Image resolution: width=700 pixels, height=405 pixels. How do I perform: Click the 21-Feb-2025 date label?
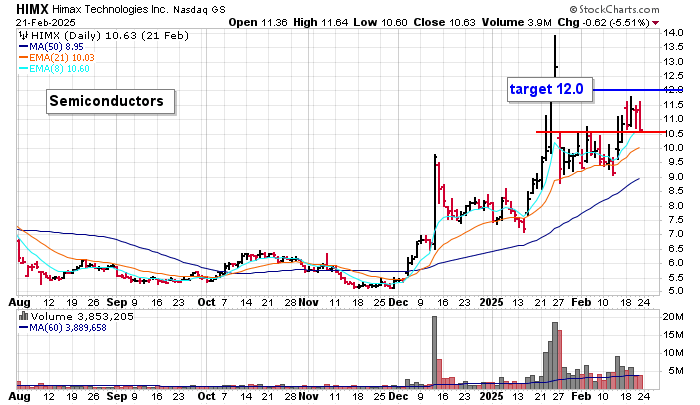46,22
